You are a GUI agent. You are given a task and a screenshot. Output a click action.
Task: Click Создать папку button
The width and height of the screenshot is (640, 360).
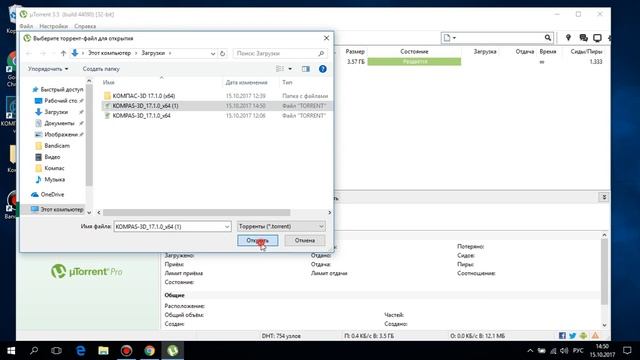(x=101, y=69)
